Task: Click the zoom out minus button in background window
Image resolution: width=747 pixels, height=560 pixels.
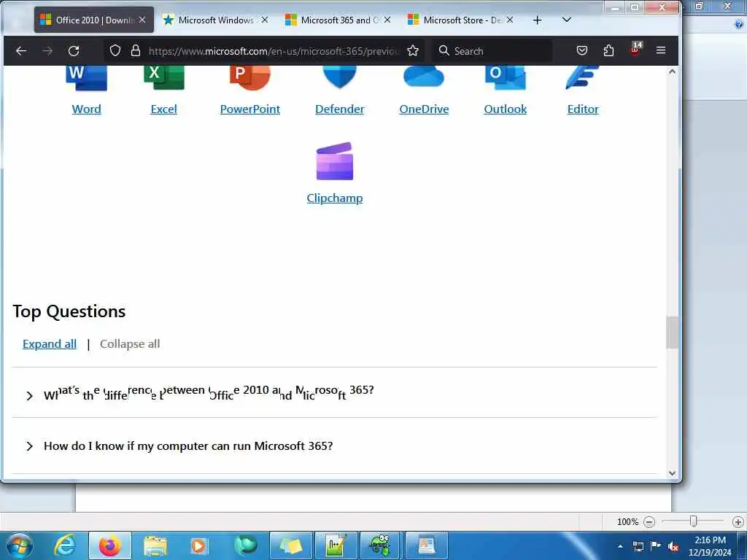Action: pyautogui.click(x=649, y=522)
